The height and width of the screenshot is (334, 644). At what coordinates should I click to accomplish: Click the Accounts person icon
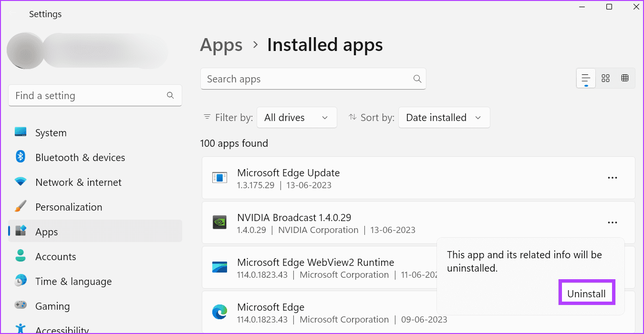pos(21,255)
